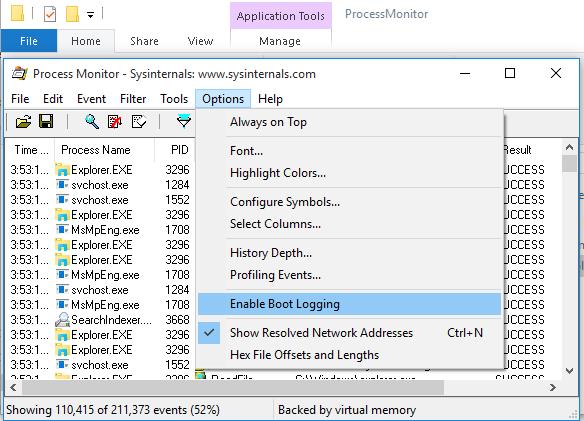This screenshot has height=421, width=584.
Task: Click the vertical scrollbar down arrow
Action: coord(569,371)
